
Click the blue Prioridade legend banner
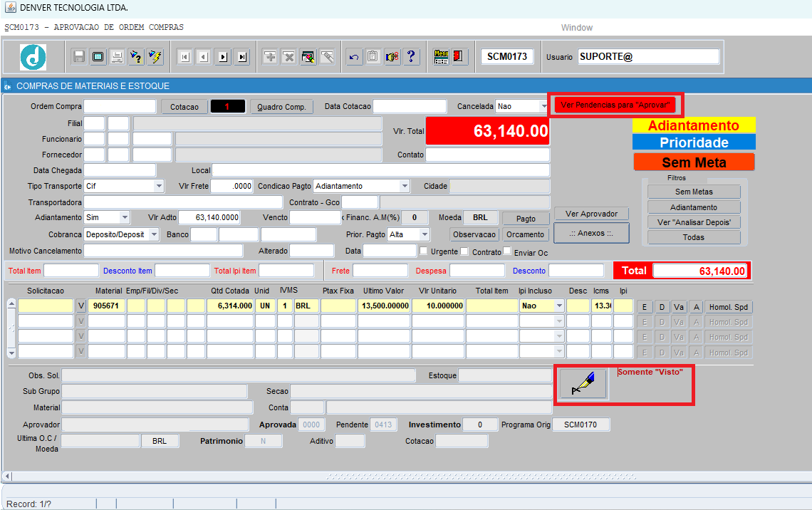click(694, 142)
